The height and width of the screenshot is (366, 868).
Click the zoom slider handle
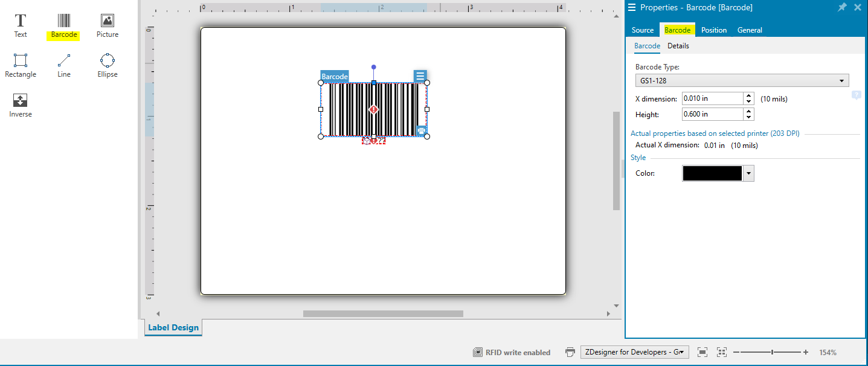coord(772,352)
